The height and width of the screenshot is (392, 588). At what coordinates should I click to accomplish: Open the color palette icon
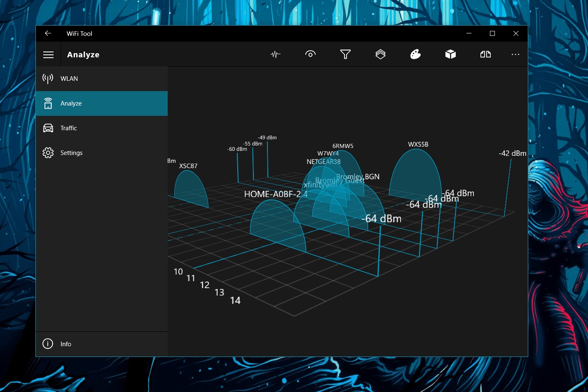pos(415,54)
